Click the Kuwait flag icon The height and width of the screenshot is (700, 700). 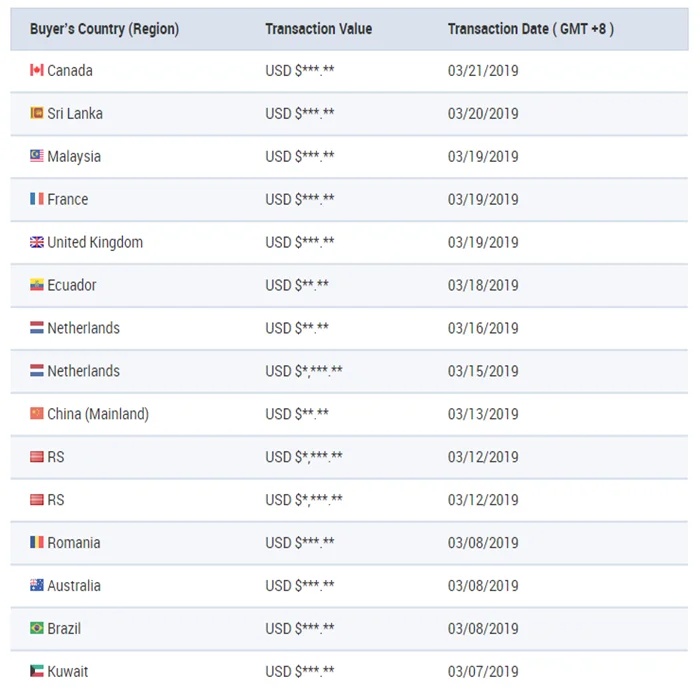pyautogui.click(x=37, y=672)
